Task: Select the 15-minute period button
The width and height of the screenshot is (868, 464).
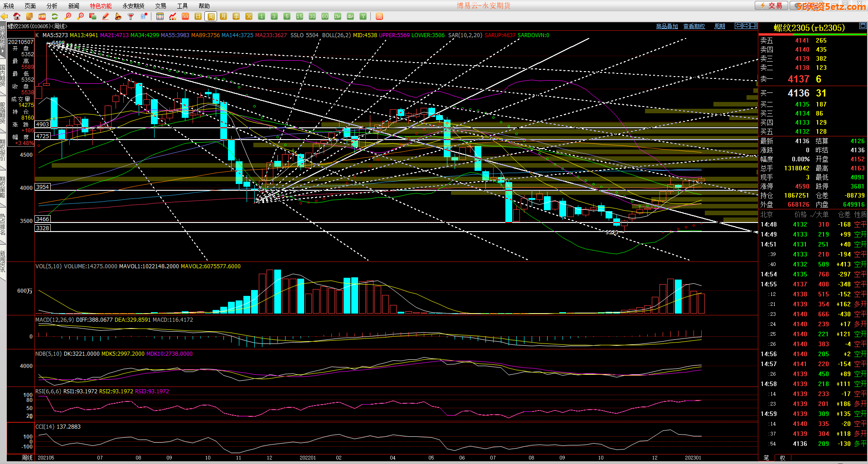Action: pos(299,16)
